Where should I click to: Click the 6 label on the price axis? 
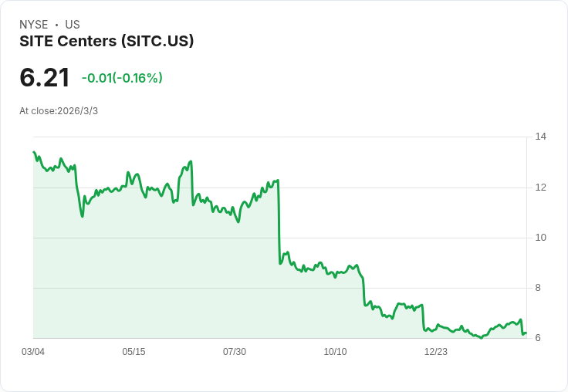click(538, 338)
